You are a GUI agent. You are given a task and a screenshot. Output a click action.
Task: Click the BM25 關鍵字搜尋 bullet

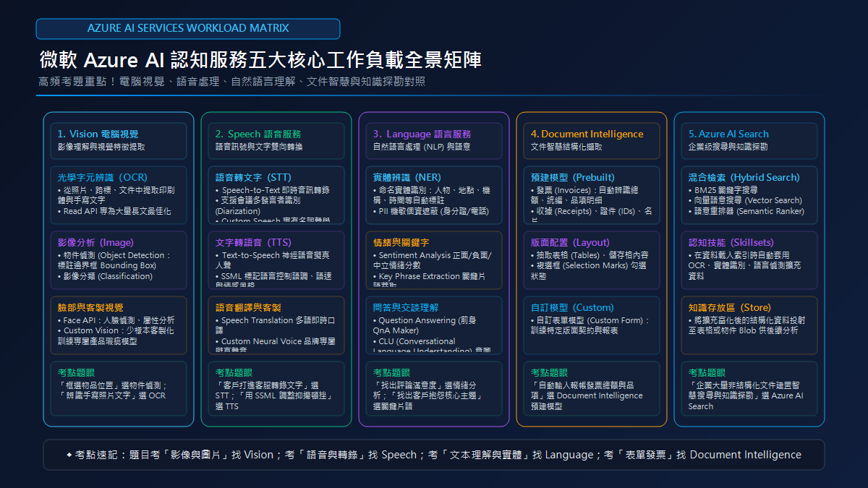point(724,190)
